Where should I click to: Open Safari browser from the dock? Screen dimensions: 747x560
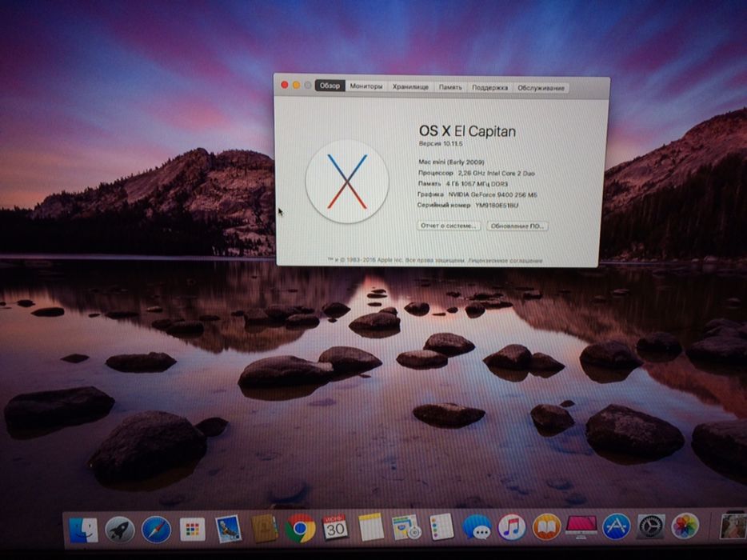click(156, 529)
